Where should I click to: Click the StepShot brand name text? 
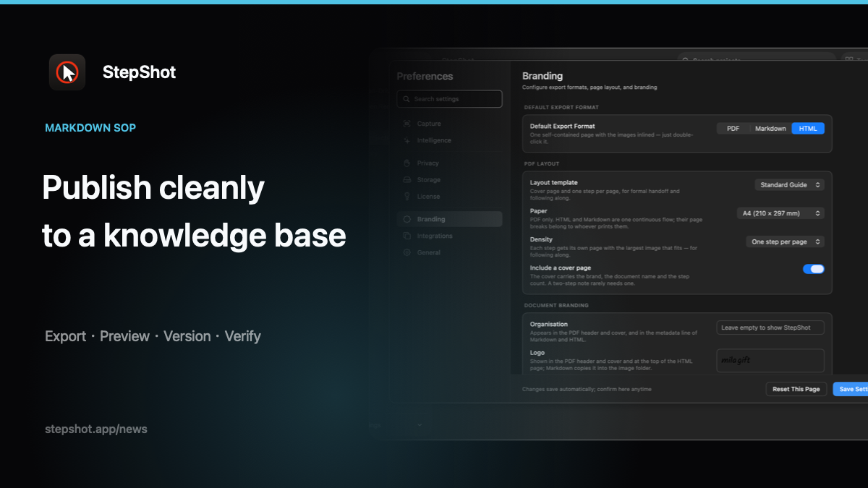tap(139, 72)
